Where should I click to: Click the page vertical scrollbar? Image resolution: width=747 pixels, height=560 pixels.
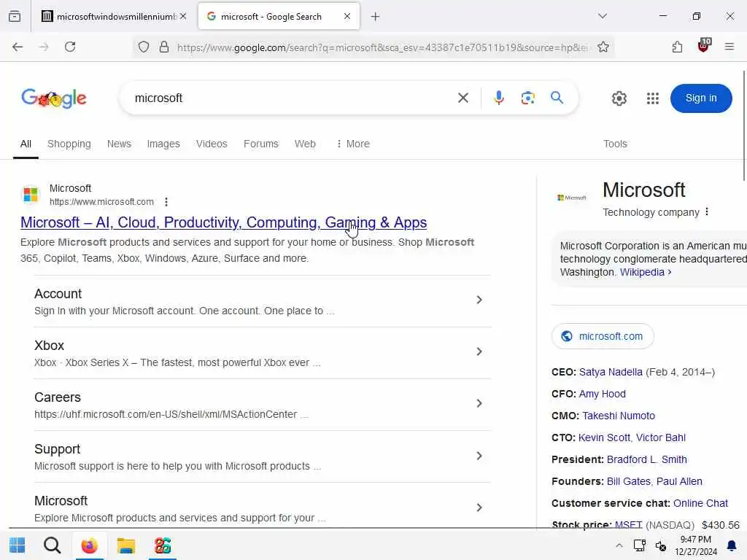pyautogui.click(x=744, y=125)
